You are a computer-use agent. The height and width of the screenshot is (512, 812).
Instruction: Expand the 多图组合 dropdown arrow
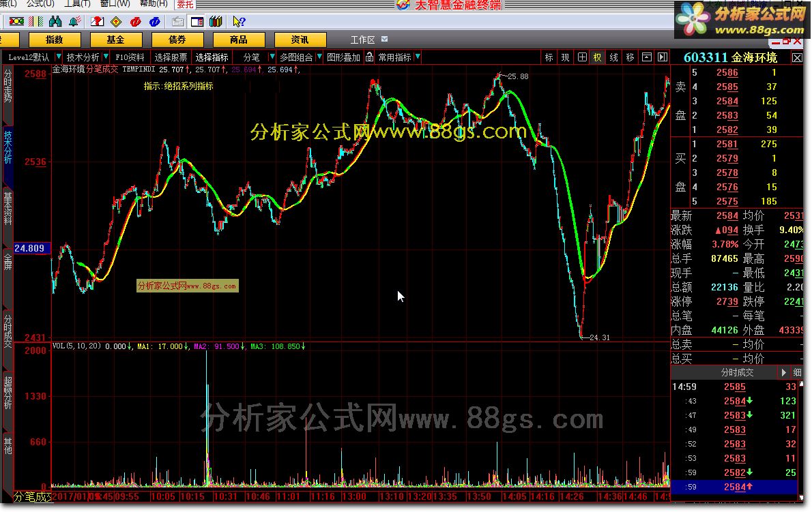tap(319, 57)
